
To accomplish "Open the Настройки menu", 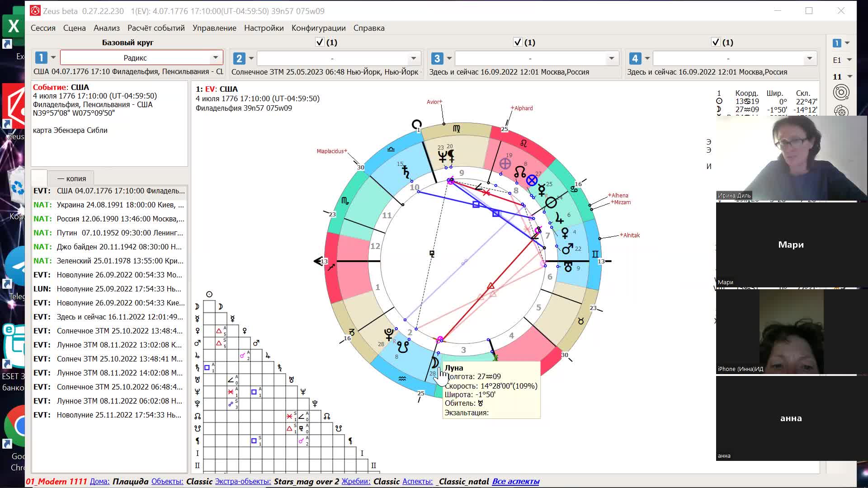I will tap(264, 28).
